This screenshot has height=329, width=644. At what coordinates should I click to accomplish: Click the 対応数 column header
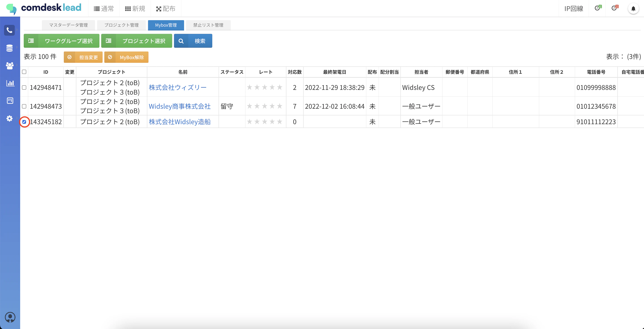click(x=295, y=72)
